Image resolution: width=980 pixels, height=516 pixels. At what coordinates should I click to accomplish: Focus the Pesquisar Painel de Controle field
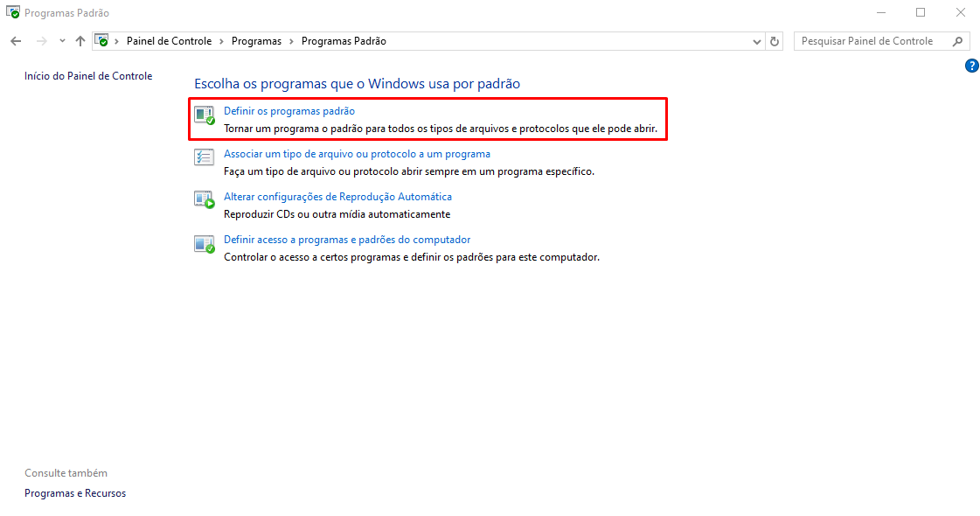881,41
